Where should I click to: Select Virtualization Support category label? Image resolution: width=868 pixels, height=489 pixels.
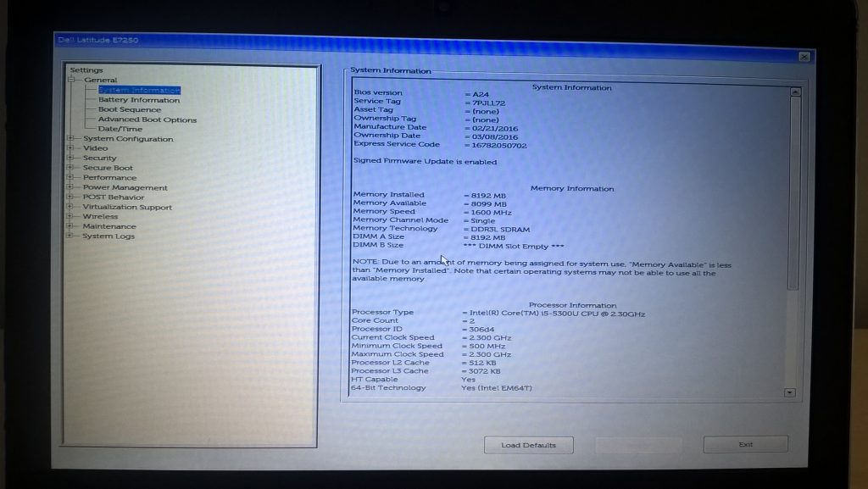(x=127, y=207)
